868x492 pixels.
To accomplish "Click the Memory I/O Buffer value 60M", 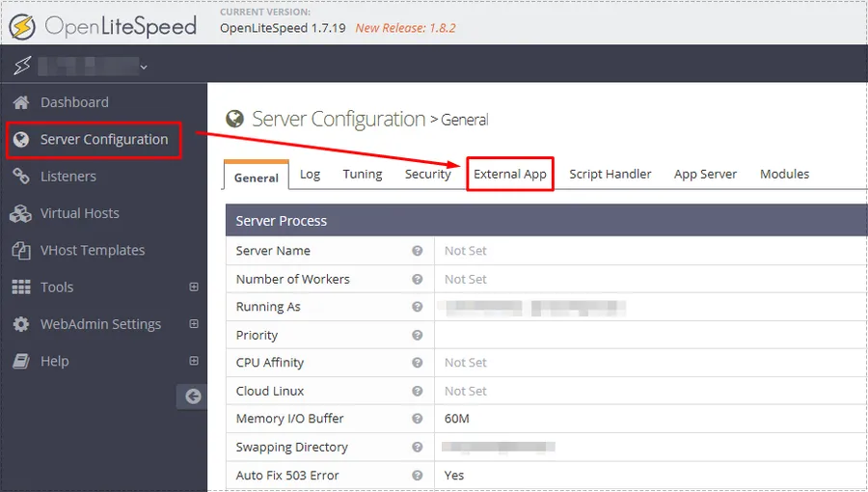I will [x=457, y=419].
